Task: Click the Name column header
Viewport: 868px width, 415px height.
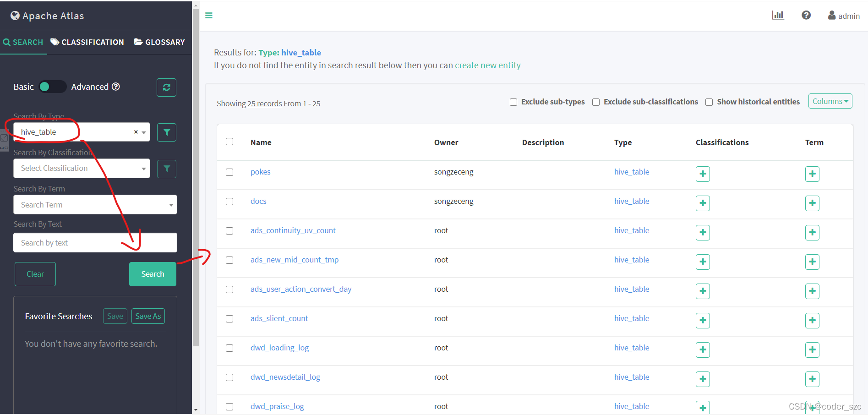Action: point(261,142)
